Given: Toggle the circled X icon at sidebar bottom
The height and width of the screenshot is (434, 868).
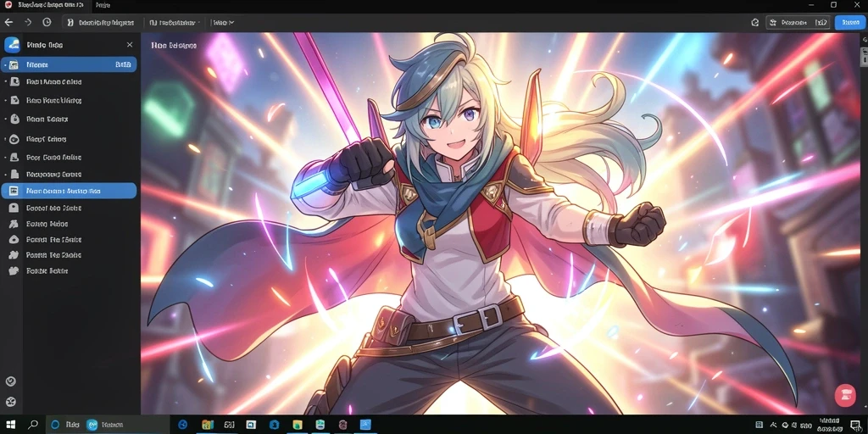Looking at the screenshot, I should tap(10, 402).
